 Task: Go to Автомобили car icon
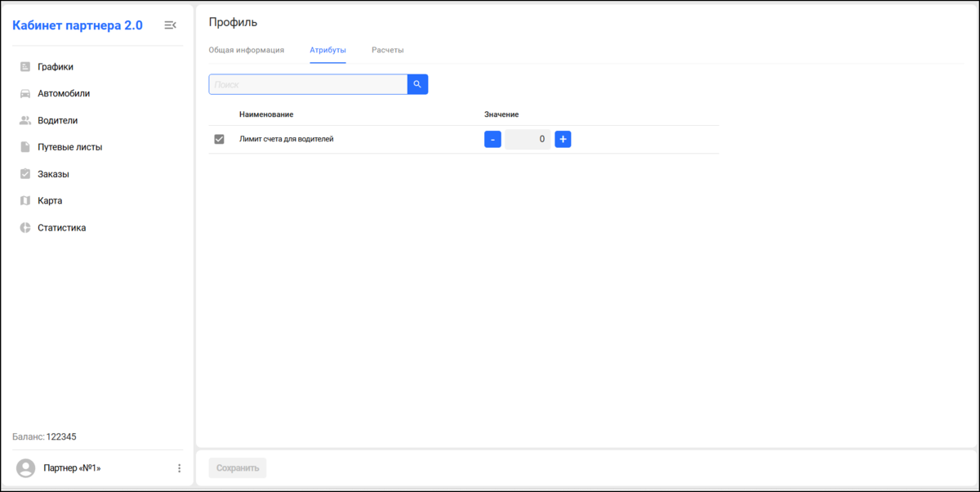tap(25, 93)
